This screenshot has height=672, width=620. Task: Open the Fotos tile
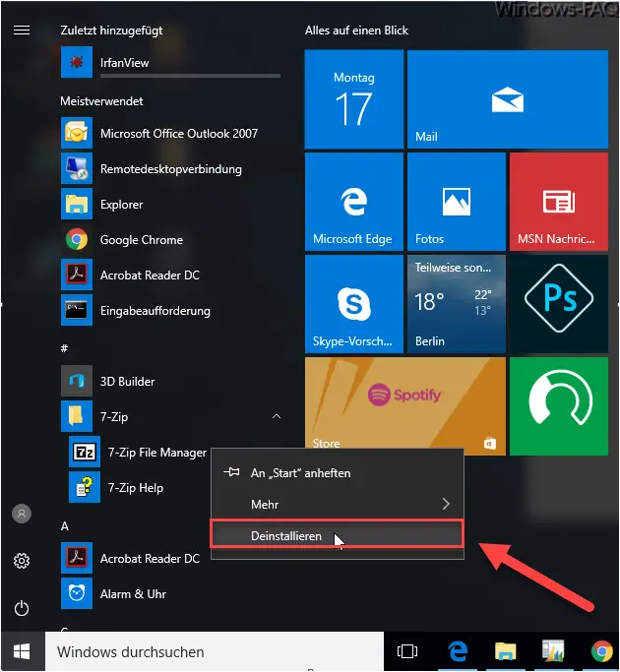point(457,202)
